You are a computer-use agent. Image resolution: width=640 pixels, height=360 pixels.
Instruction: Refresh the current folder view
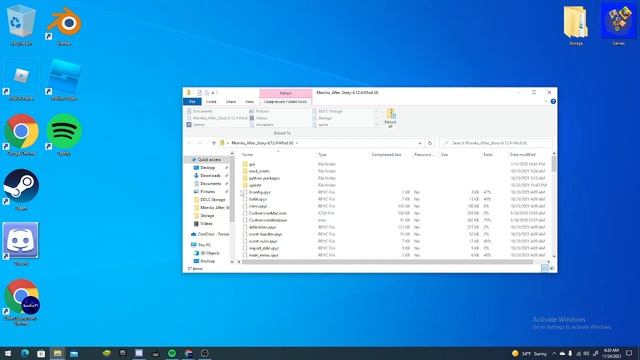point(429,143)
